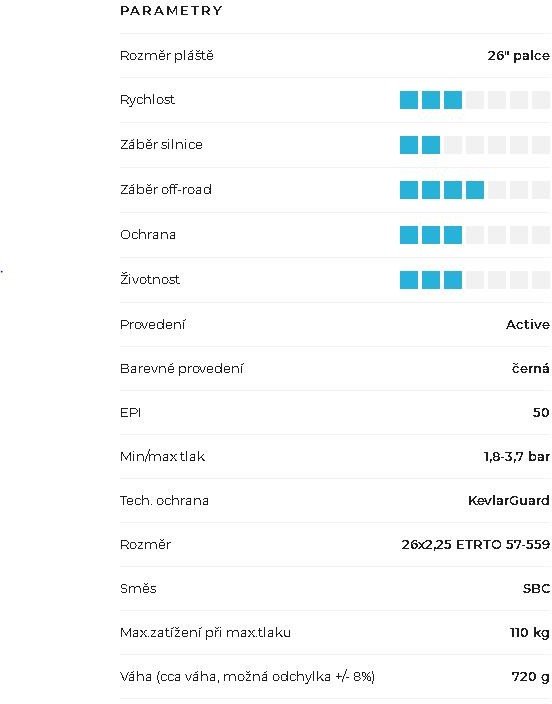
Task: Select the 110 kg max load value
Action: [x=530, y=633]
